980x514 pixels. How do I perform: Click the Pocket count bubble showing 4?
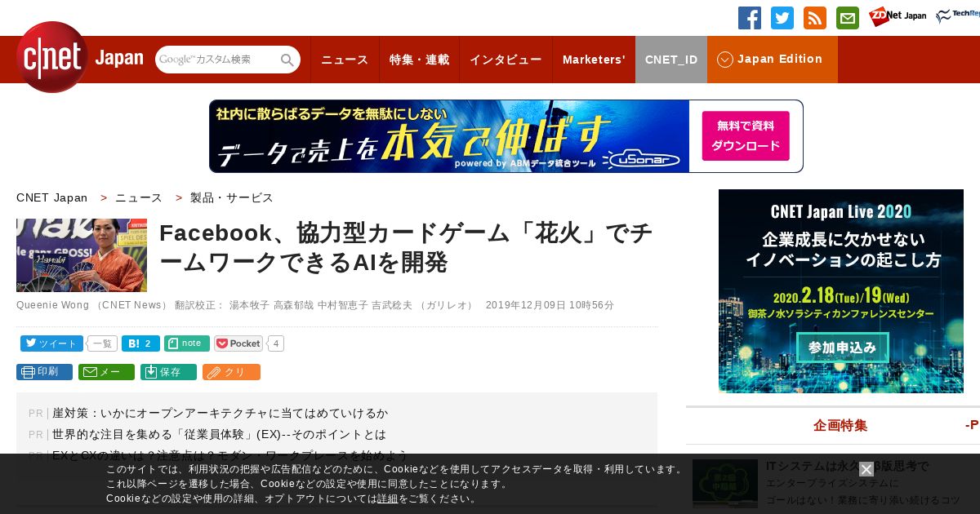(x=276, y=343)
